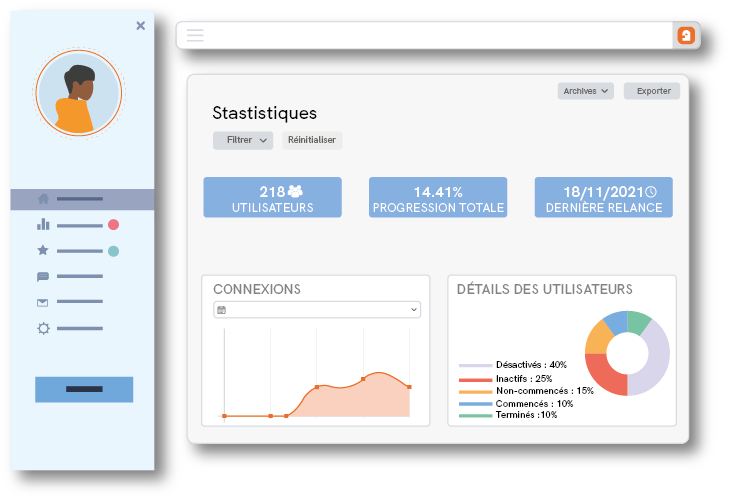Screen dimensions: 731x500
Task: Open the bar chart statistics icon
Action: pyautogui.click(x=43, y=224)
